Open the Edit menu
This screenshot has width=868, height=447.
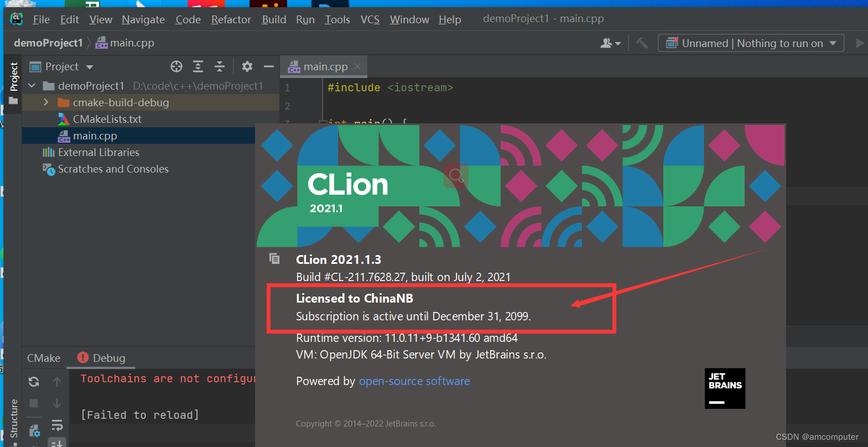(70, 19)
